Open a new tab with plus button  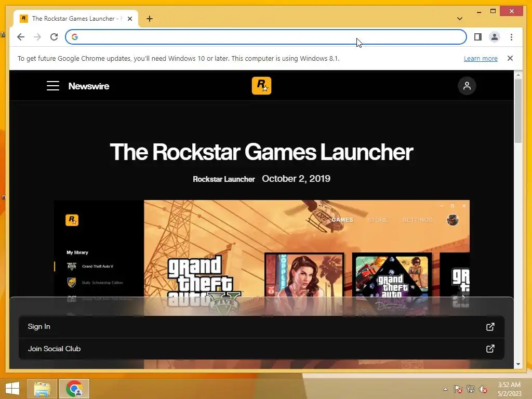pyautogui.click(x=150, y=19)
